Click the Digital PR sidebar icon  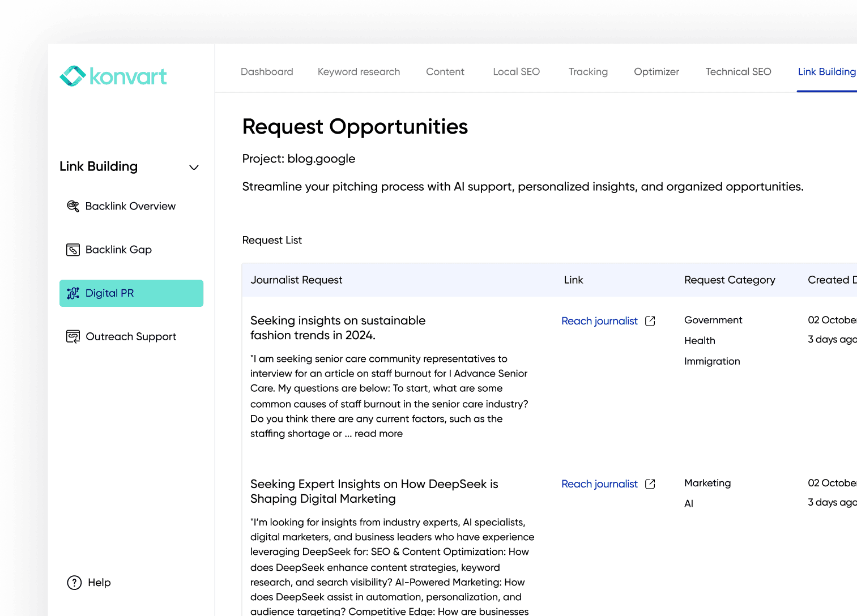click(x=73, y=293)
